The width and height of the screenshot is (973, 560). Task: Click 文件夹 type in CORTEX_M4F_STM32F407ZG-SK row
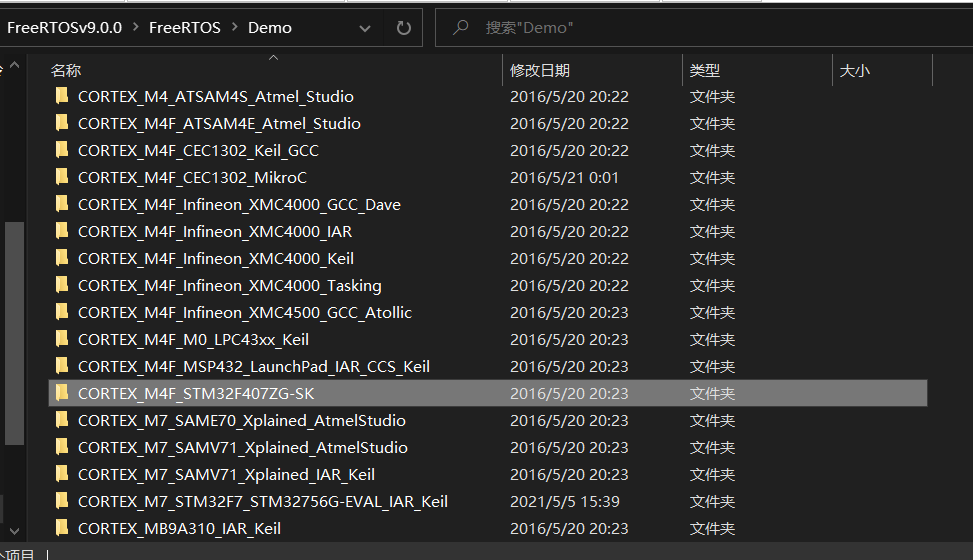pyautogui.click(x=712, y=394)
